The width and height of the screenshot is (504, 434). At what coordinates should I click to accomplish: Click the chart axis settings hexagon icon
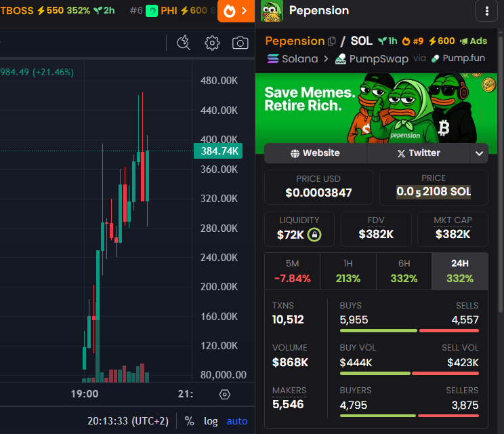click(x=225, y=395)
